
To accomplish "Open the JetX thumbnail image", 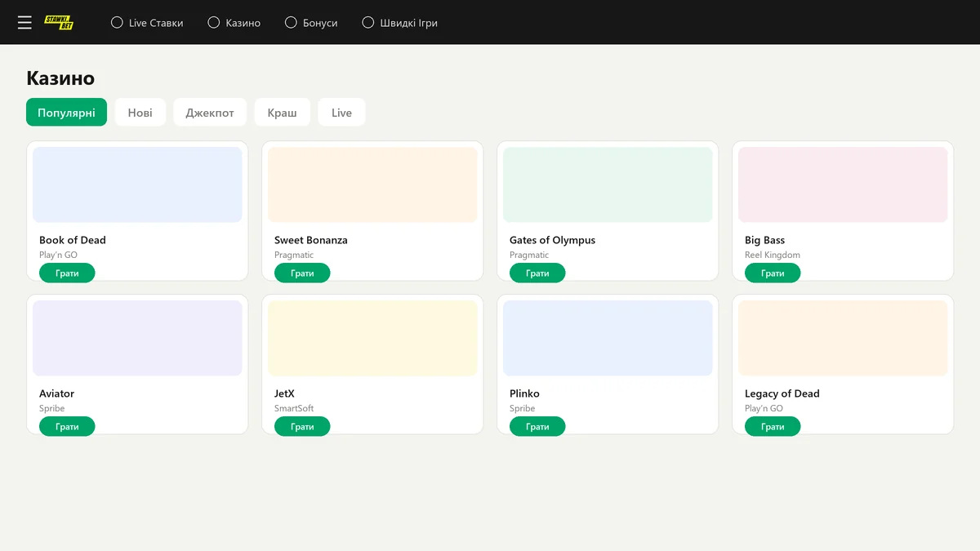I will pos(372,338).
